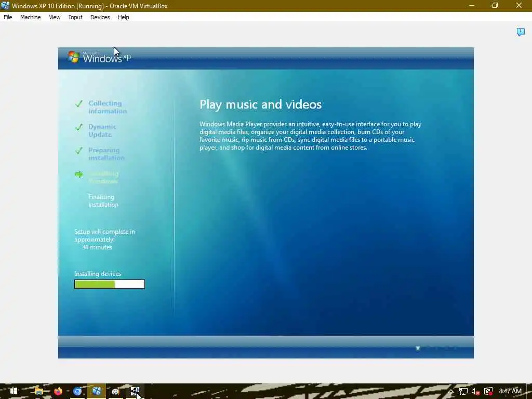Viewport: 532px width, 399px height.
Task: Open the File menu
Action: coord(8,17)
